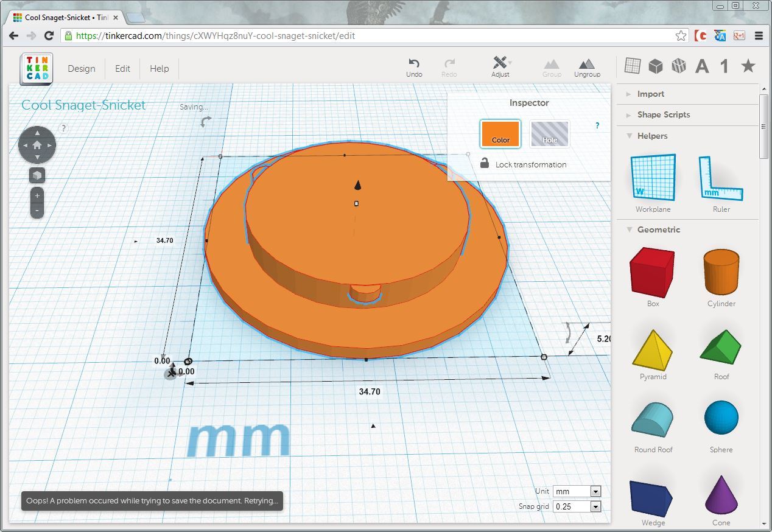Open the Snap grid dropdown

pyautogui.click(x=577, y=506)
